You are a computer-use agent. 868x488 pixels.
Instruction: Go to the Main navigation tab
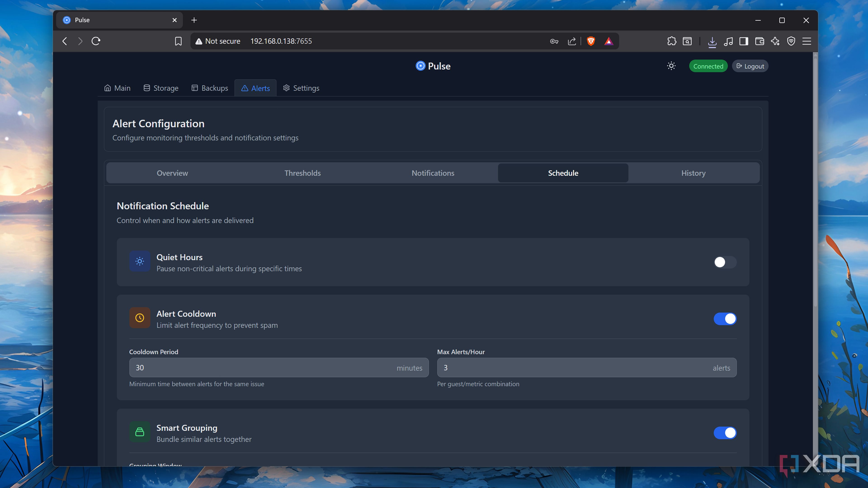pos(117,88)
